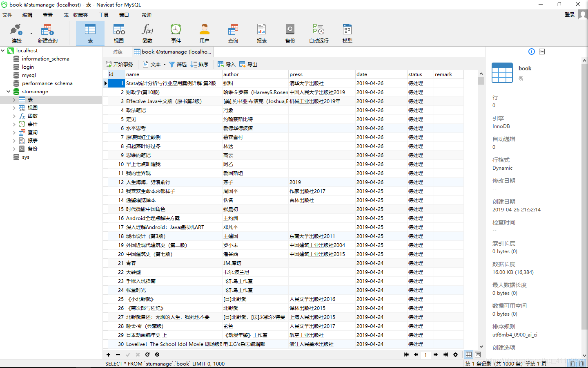Switch to form view mode
The image size is (588, 368).
point(478,355)
